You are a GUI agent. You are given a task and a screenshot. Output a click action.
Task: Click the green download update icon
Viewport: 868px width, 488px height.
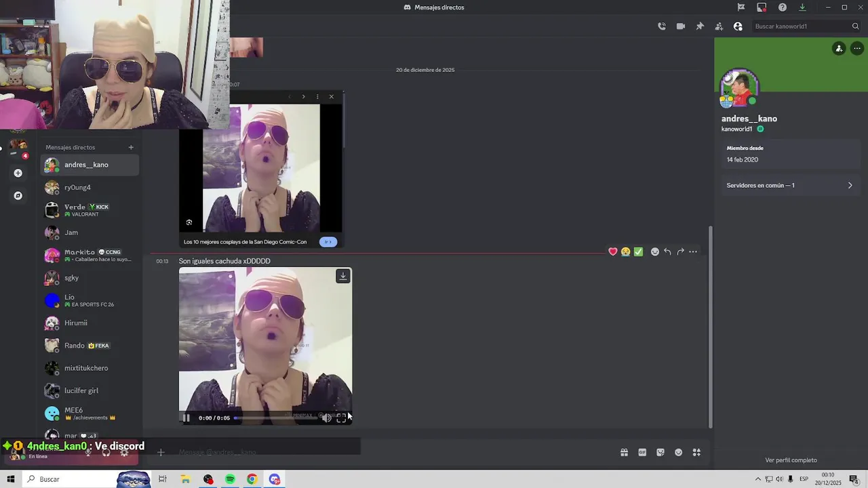(x=802, y=7)
